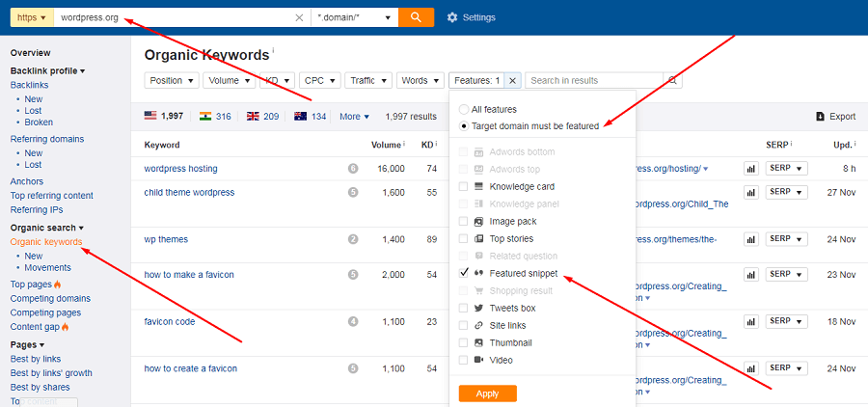The width and height of the screenshot is (868, 407).
Task: Click the chart icon for favicon code
Action: (750, 322)
